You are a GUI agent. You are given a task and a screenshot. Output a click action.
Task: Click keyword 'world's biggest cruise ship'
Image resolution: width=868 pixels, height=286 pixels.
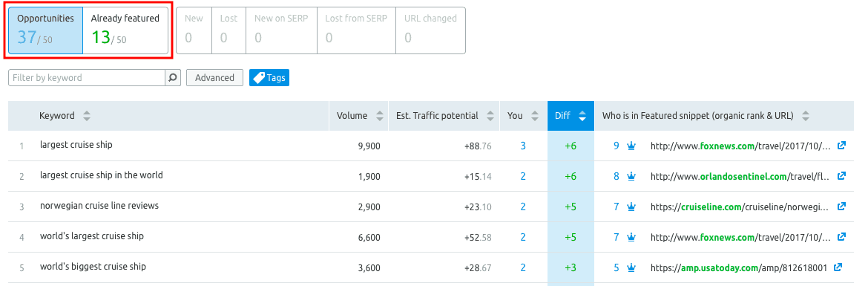click(x=93, y=267)
